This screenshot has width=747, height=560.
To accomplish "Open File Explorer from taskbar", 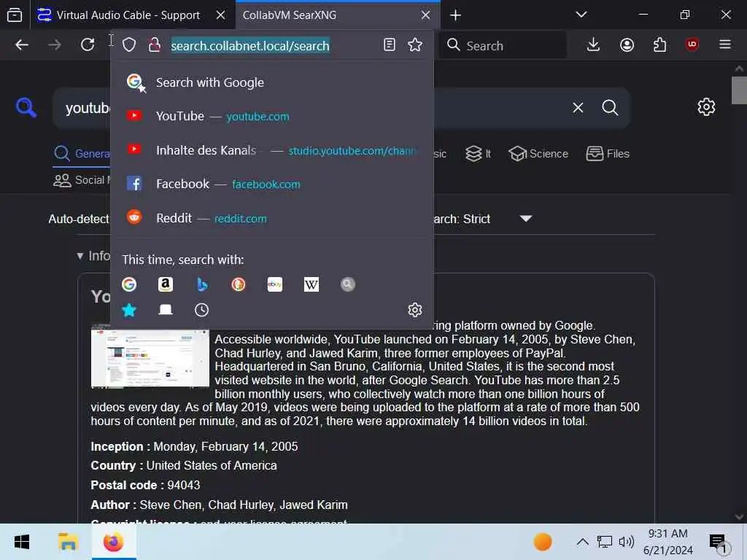I will coord(68,542).
